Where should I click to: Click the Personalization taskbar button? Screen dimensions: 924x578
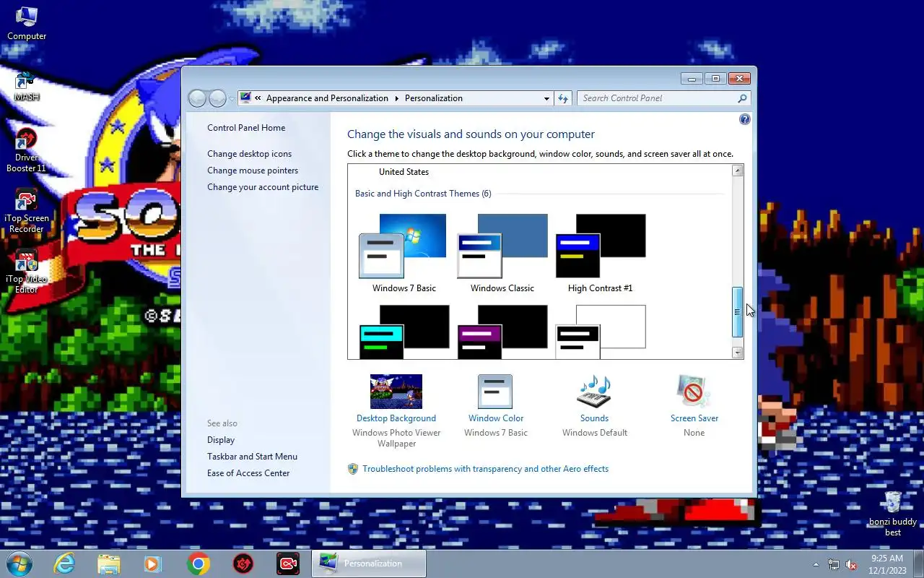pos(369,564)
